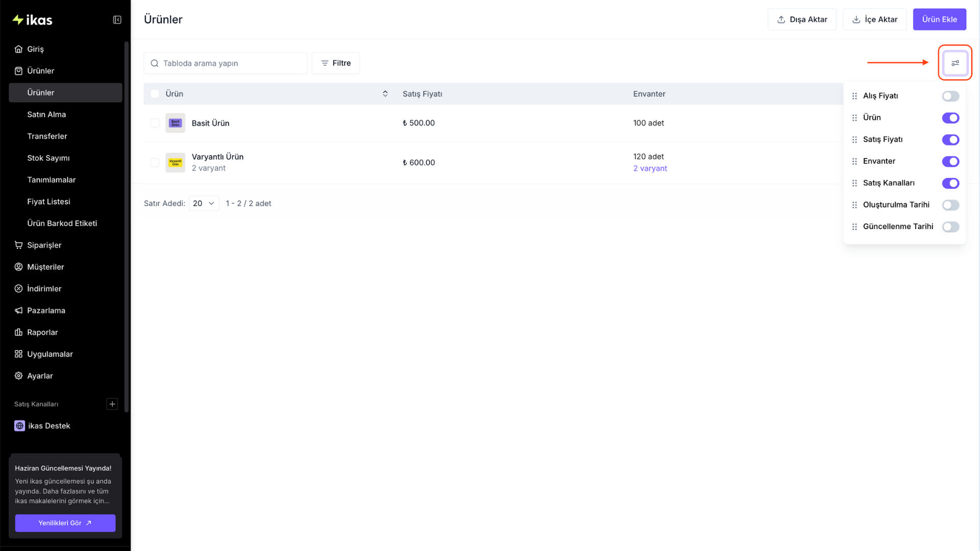Click drag handle next to Satış Kanalları
Screen dimensions: 980x551
tap(854, 183)
